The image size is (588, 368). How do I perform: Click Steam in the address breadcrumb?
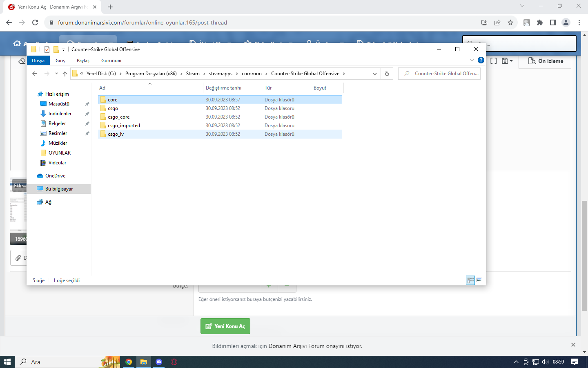(x=193, y=74)
